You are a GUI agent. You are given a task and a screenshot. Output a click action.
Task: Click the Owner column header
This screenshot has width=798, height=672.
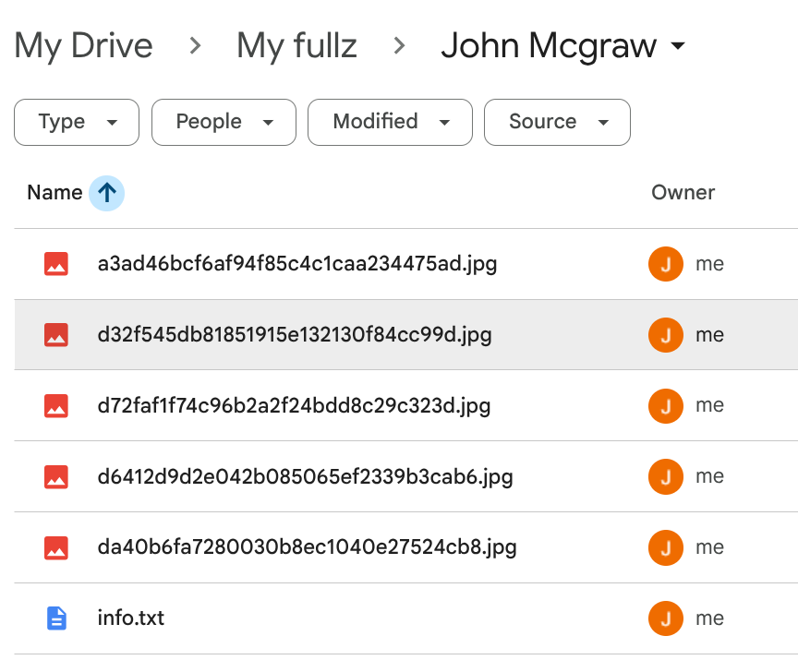point(683,193)
